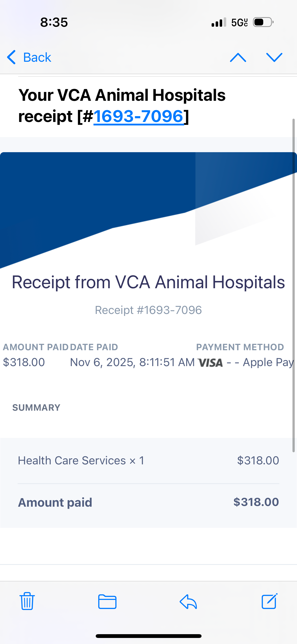Screen dimensions: 297x644
Task: Move message using the folder icon
Action: coord(107,601)
